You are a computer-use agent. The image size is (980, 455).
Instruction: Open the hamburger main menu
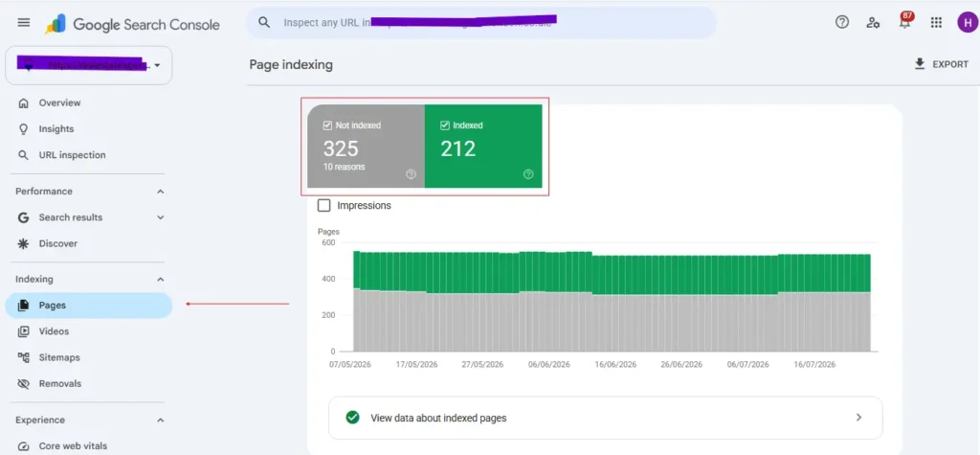[24, 23]
